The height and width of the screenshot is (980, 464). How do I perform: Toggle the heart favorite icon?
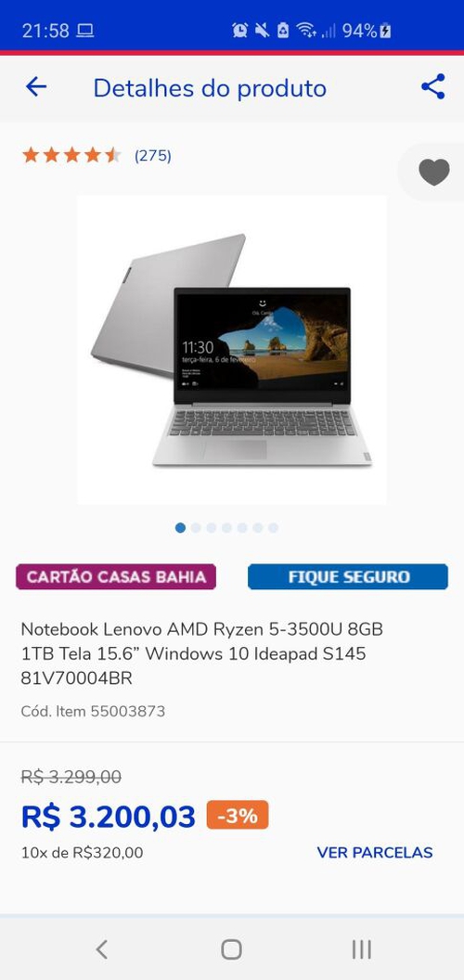pyautogui.click(x=434, y=172)
